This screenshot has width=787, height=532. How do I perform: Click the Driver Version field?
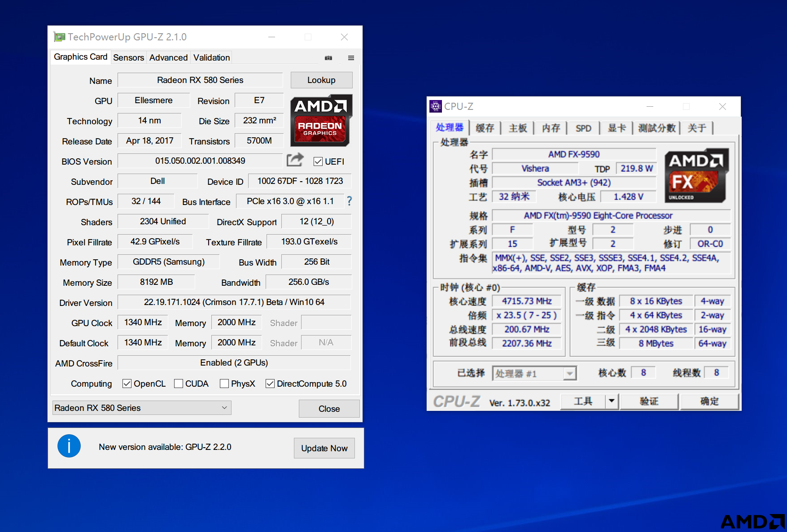[x=234, y=302]
